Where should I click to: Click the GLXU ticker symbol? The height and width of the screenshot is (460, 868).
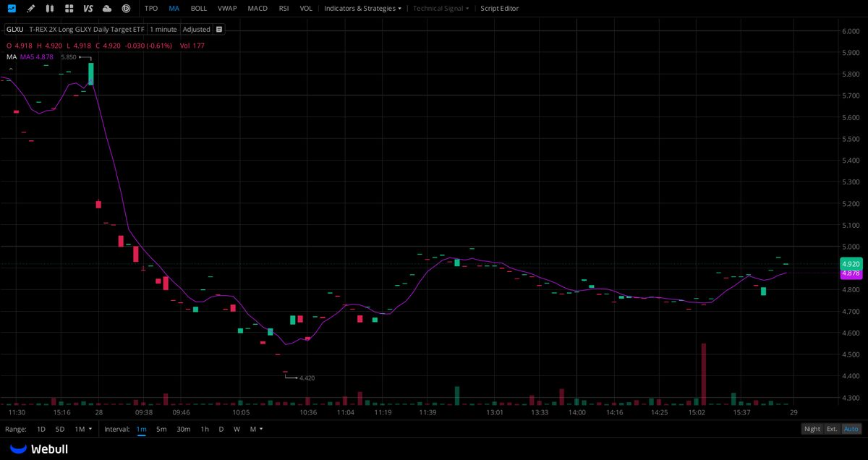click(14, 30)
